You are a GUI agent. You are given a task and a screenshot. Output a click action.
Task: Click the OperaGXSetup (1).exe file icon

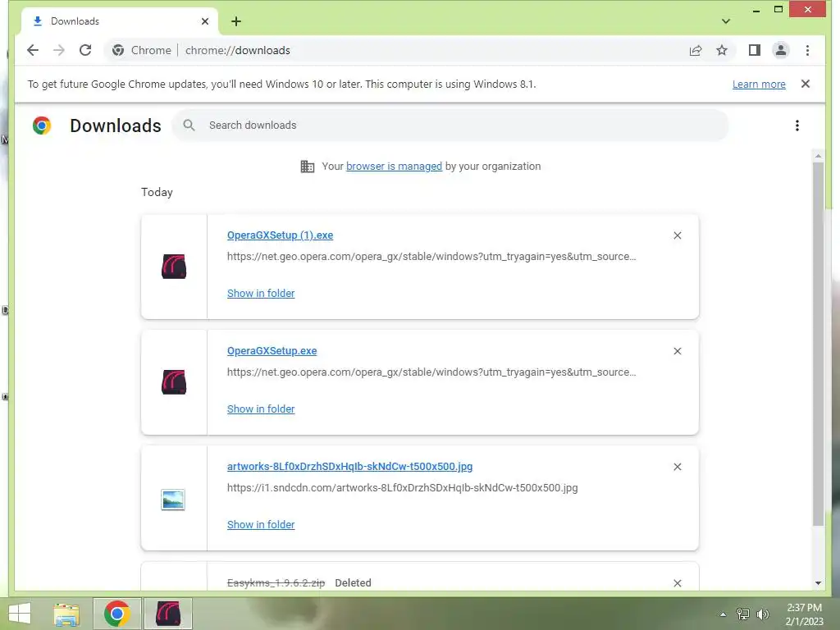click(174, 267)
